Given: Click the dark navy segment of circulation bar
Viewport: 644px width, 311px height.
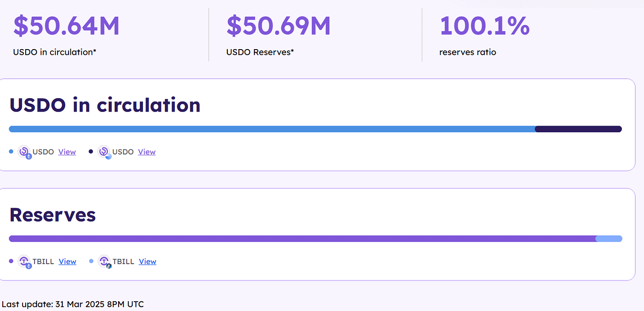Looking at the screenshot, I should coord(579,129).
